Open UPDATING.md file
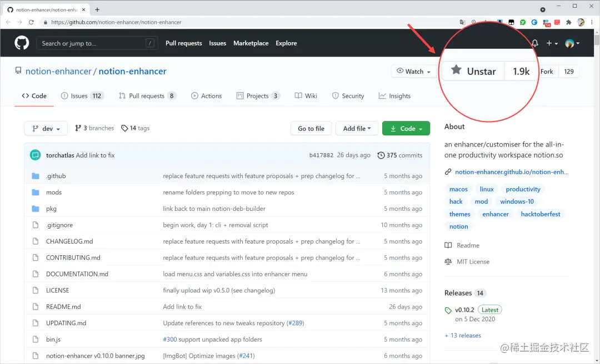600x364 pixels. point(66,323)
